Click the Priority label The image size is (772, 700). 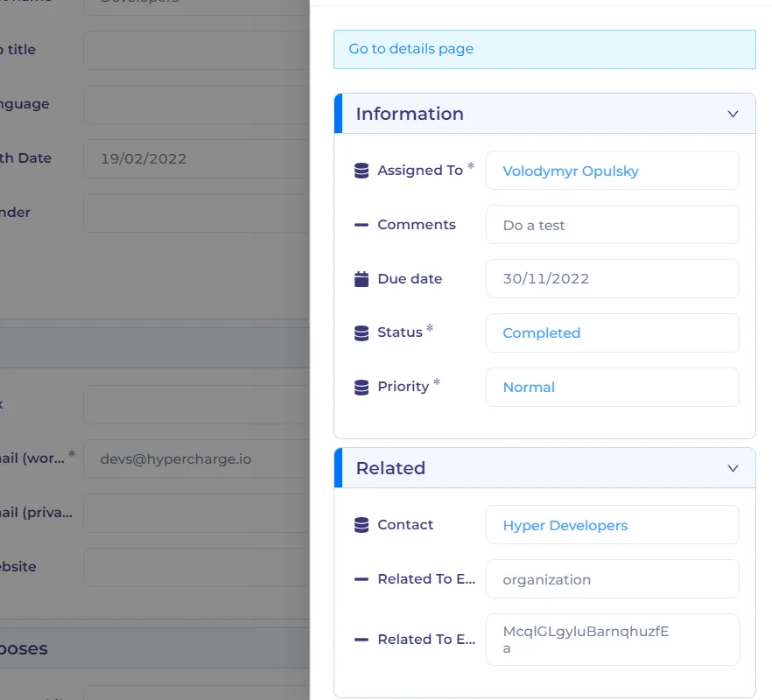404,387
